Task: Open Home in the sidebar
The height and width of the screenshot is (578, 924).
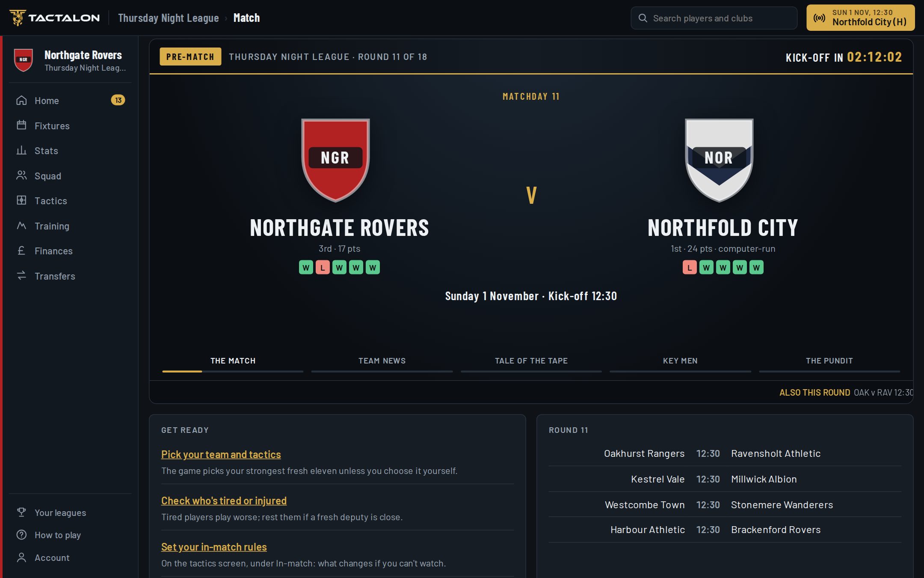Action: click(70, 101)
